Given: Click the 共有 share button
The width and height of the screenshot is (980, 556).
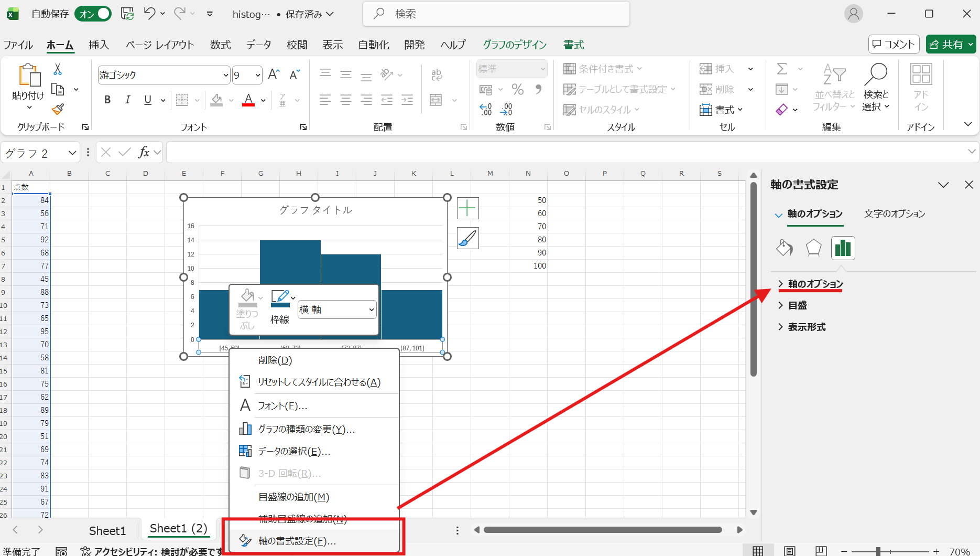Looking at the screenshot, I should (x=951, y=45).
